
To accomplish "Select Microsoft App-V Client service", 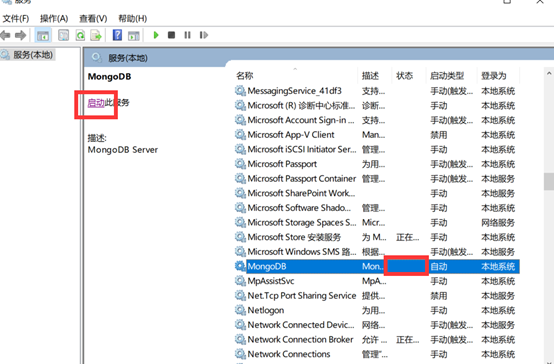I will click(x=377, y=135).
